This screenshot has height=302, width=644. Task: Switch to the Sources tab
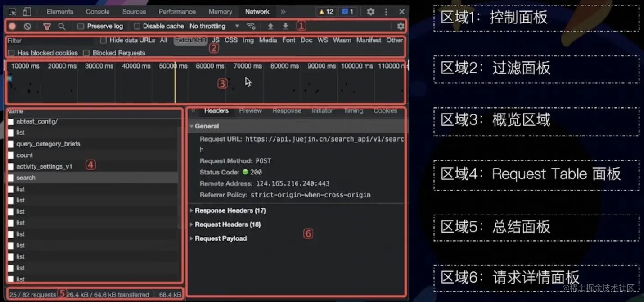tap(134, 12)
